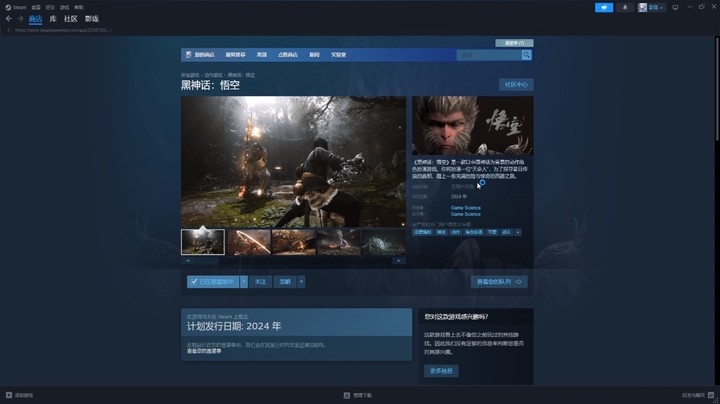
Task: Go back with the left arrow icon
Action: click(9, 19)
